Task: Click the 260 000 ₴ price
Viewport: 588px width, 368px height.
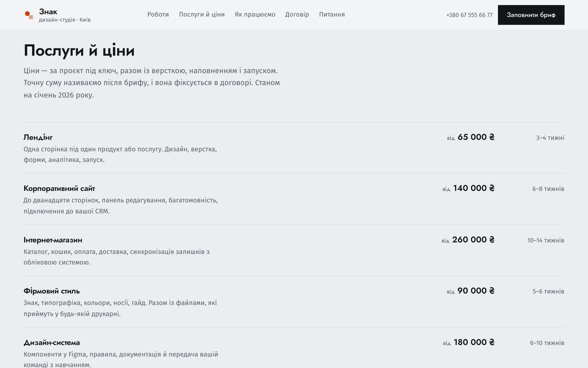Action: (473, 240)
